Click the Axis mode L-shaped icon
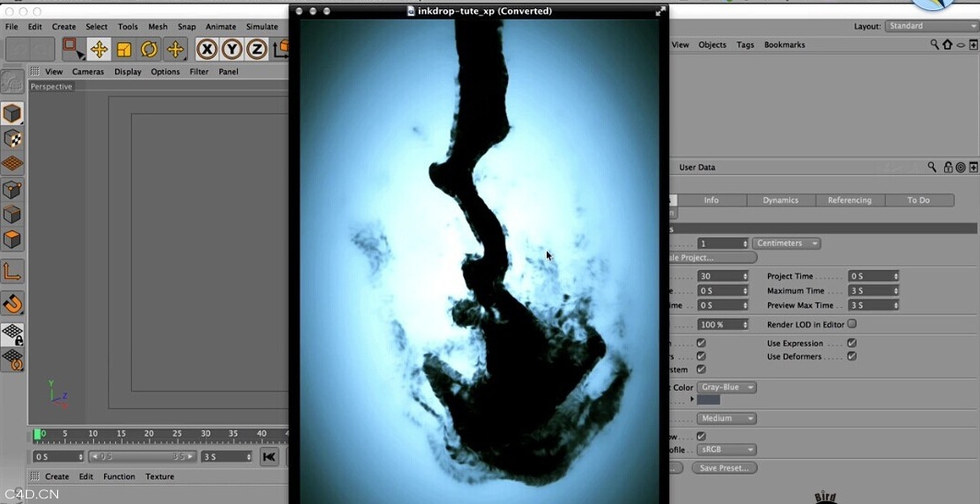980x504 pixels. [x=12, y=272]
